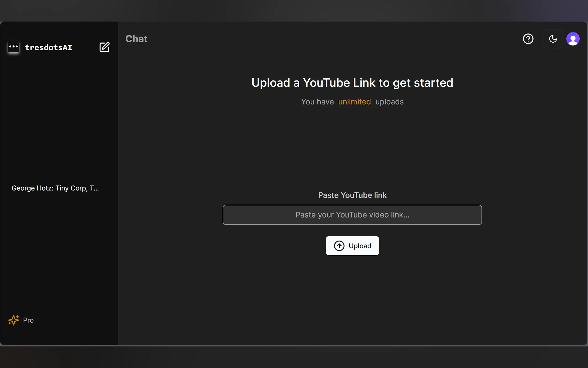Start a new chat with compose icon
This screenshot has width=588, height=368.
click(x=104, y=47)
